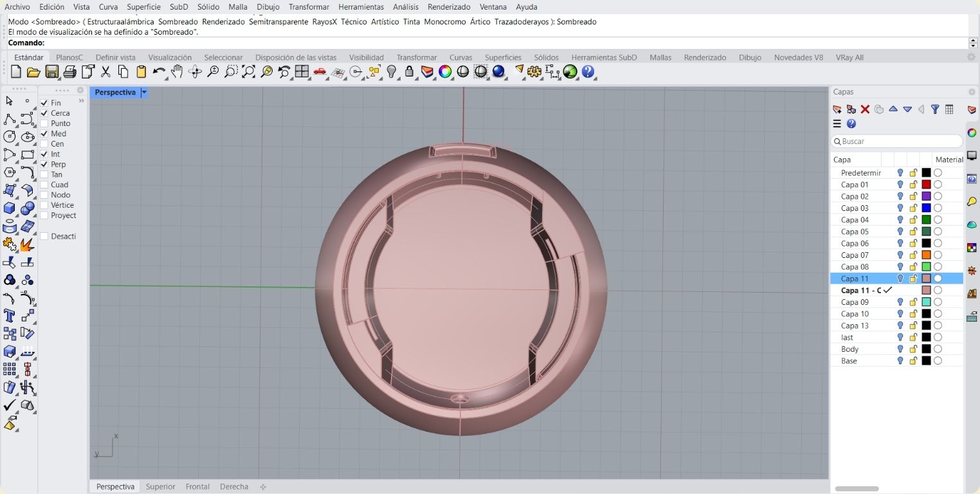The width and height of the screenshot is (980, 494).
Task: Change Capa 03 blue color swatch
Action: pyautogui.click(x=926, y=208)
